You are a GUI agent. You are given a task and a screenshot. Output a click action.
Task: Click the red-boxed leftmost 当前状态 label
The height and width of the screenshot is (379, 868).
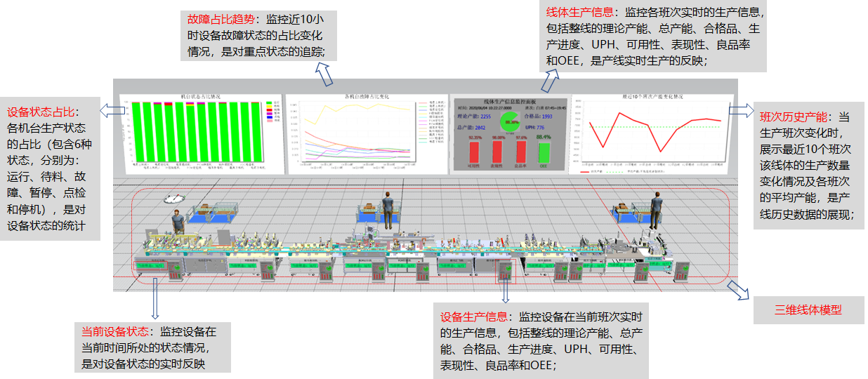point(150,266)
